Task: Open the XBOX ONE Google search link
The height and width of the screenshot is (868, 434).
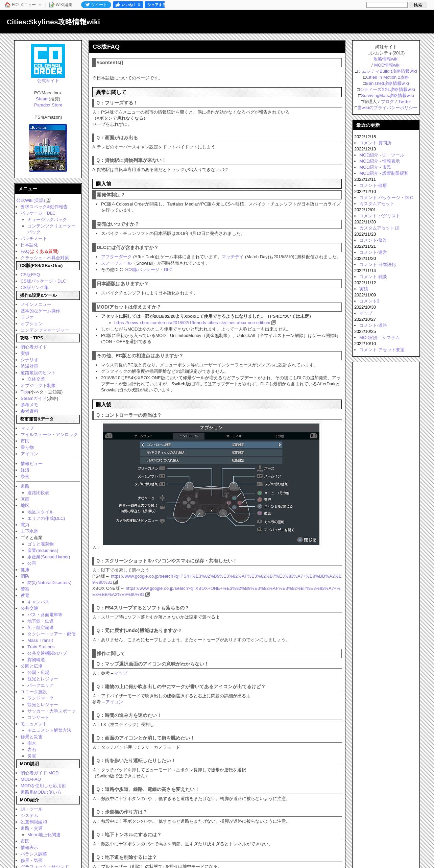Action: [x=216, y=591]
